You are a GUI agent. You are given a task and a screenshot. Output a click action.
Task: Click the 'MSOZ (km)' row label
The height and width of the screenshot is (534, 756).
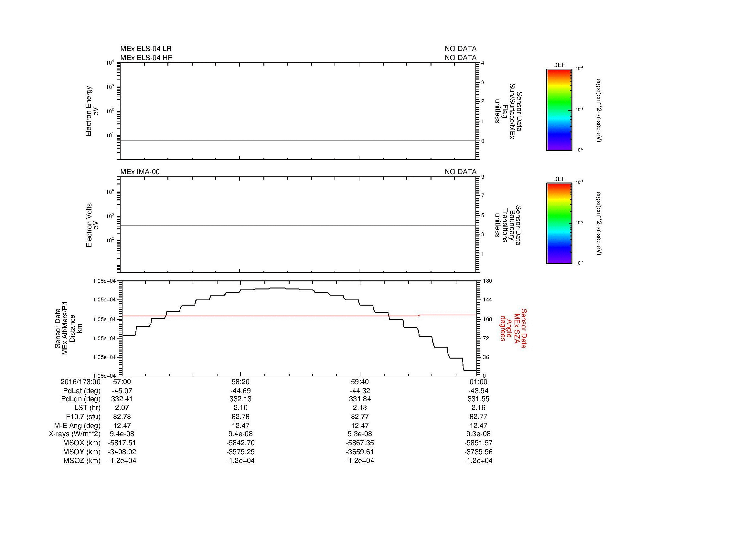point(82,461)
